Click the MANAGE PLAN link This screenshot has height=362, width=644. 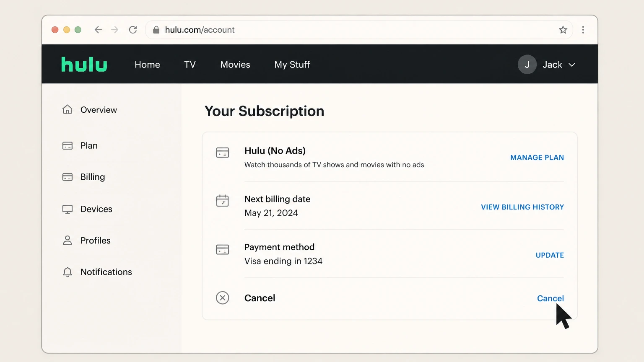tap(537, 158)
